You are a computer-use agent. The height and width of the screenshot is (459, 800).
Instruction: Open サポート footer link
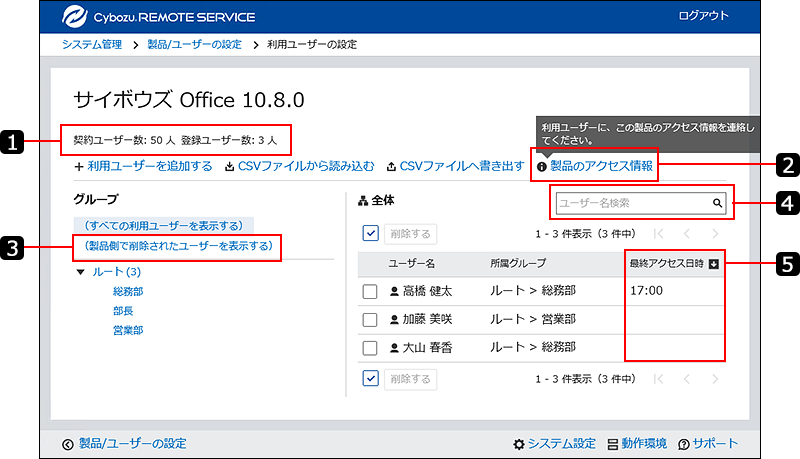point(715,444)
